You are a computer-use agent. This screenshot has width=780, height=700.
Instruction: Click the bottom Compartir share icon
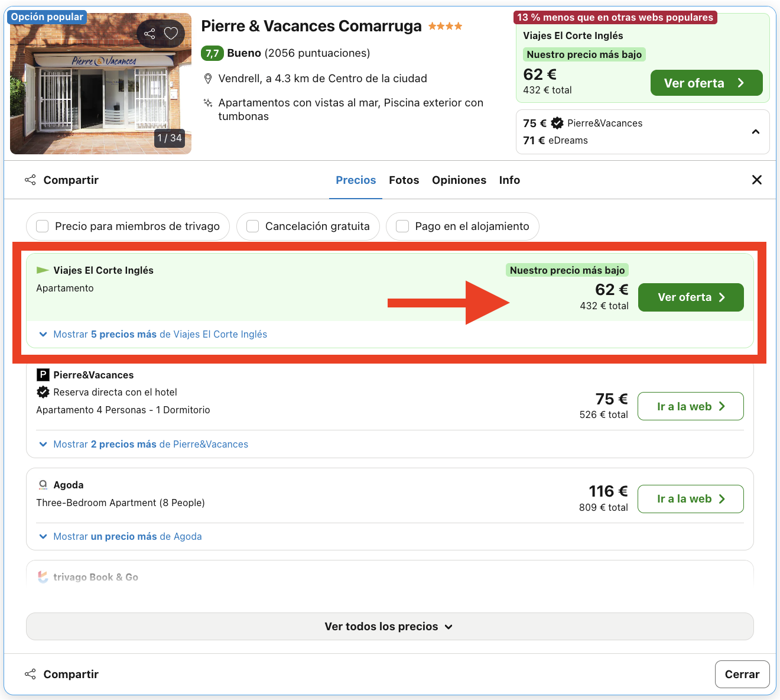[30, 674]
